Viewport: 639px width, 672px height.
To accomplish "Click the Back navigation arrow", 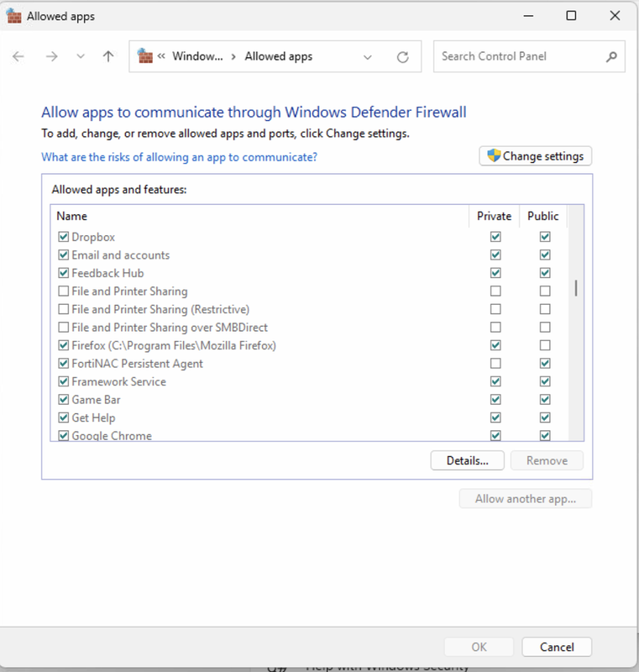I will tap(18, 56).
